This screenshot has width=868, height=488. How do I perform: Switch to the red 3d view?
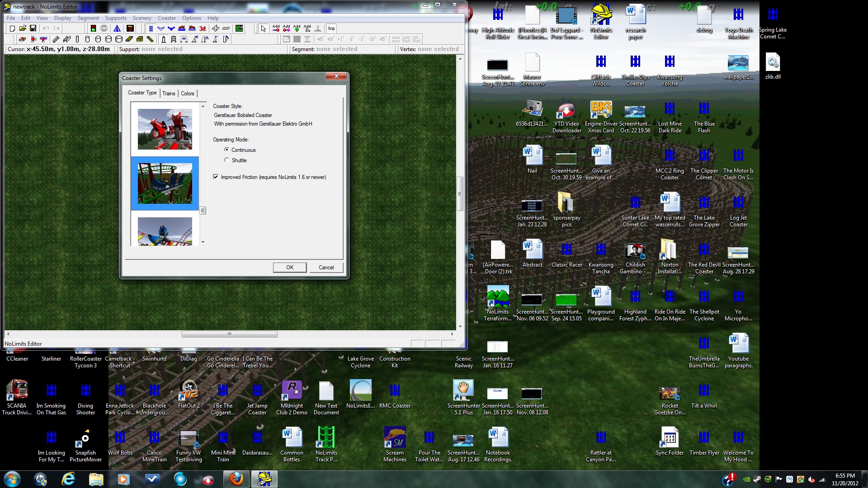point(203,28)
